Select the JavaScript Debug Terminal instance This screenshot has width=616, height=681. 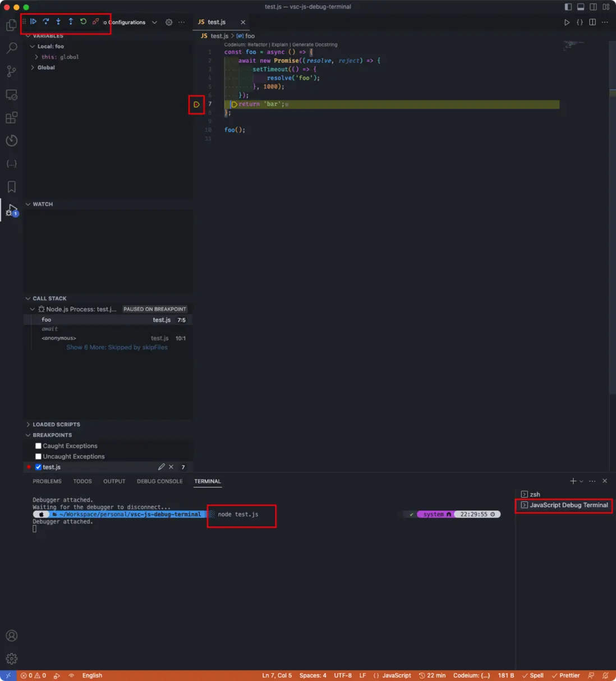click(564, 505)
